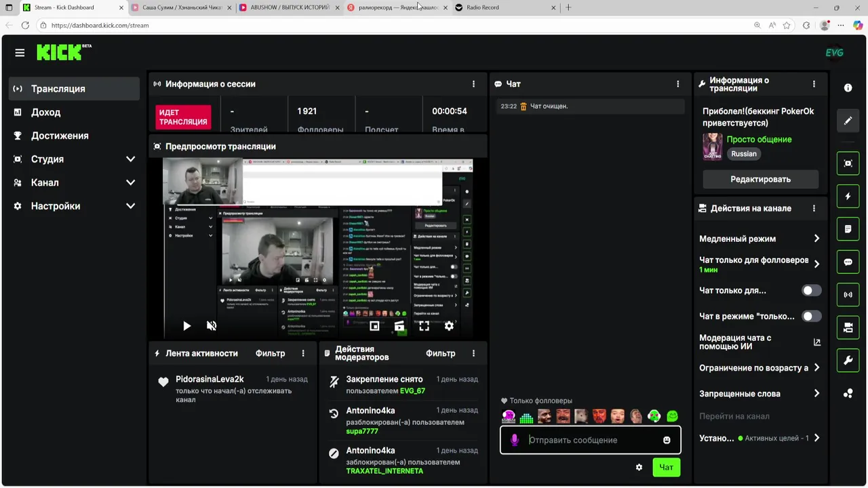Screen dimensions: 868x488
Task: Unmute the stream preview audio
Action: click(212, 326)
